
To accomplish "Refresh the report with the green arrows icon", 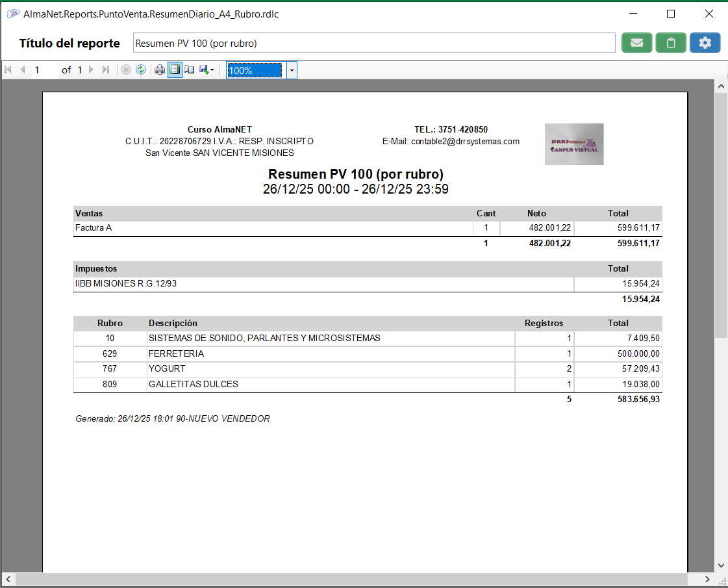I will pos(141,70).
